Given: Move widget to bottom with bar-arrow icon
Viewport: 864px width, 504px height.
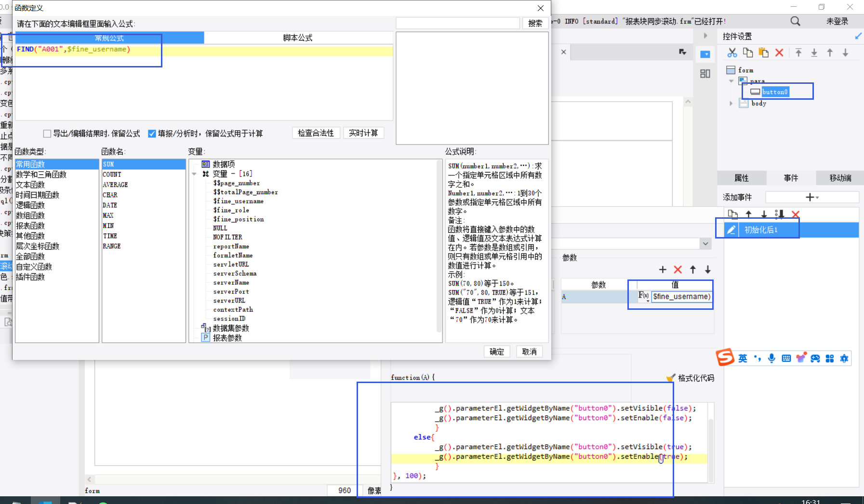Looking at the screenshot, I should point(814,53).
